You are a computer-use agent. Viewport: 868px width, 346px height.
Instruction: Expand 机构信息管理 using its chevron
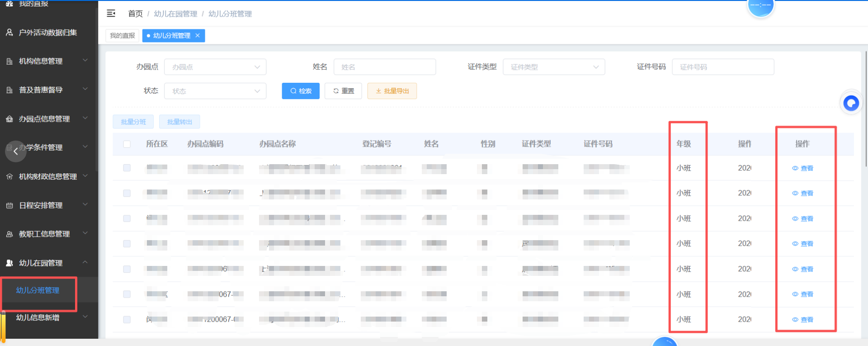click(85, 60)
